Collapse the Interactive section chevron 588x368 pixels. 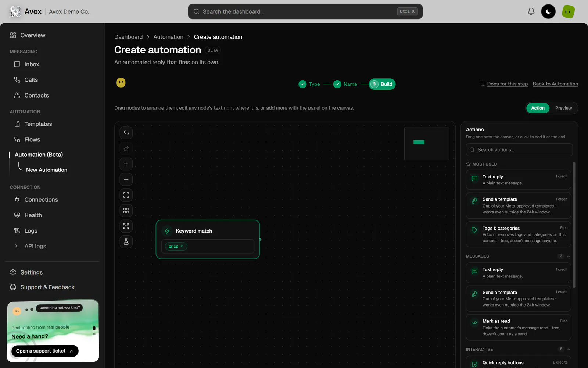pos(569,349)
